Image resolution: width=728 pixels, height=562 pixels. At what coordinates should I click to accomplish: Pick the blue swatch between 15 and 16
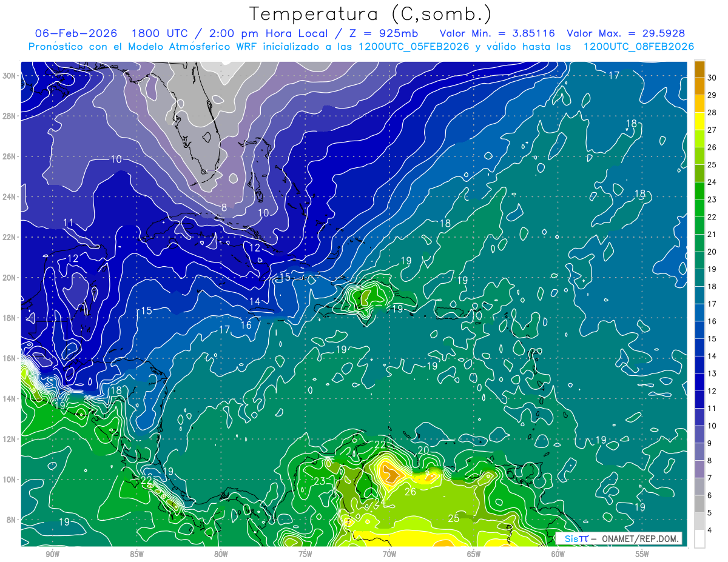(x=699, y=330)
